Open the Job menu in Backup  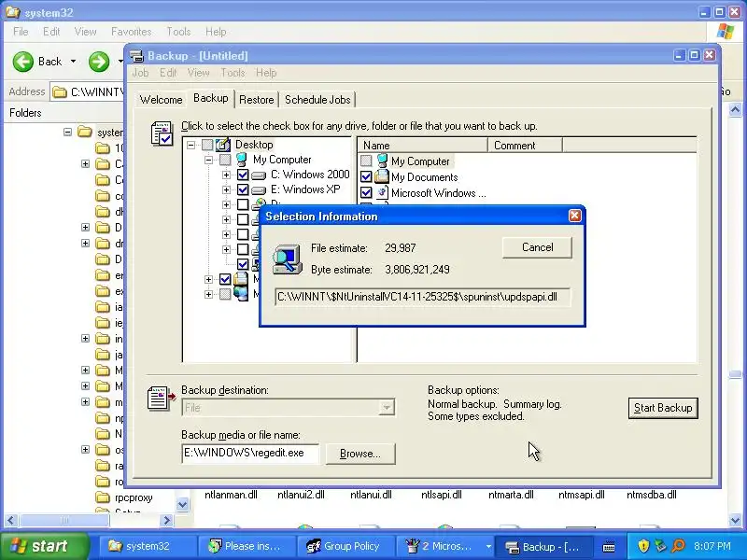(140, 73)
